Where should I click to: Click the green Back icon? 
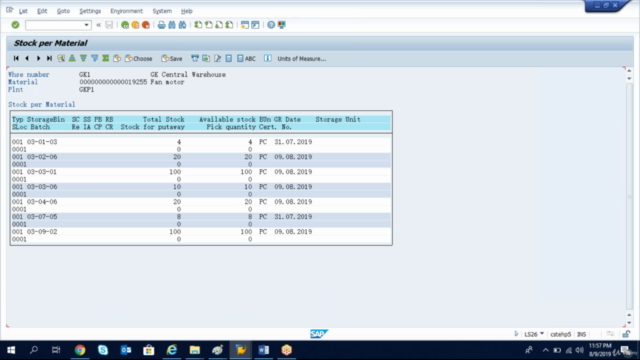coord(125,25)
